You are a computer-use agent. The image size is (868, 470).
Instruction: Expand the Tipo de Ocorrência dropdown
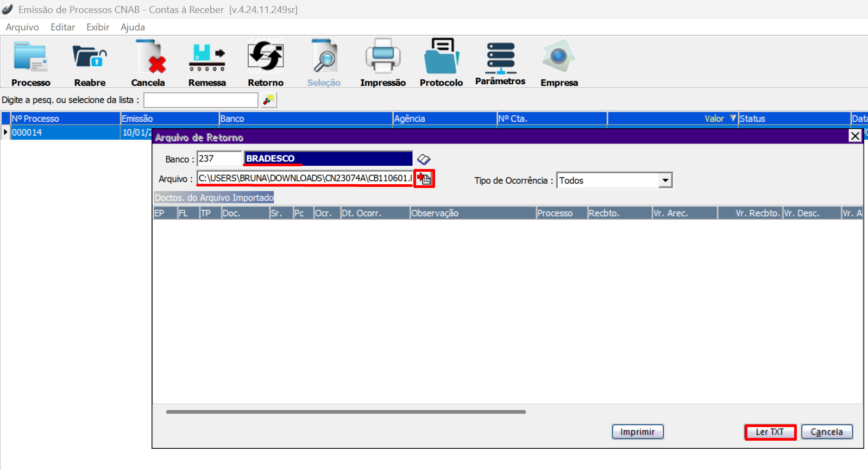[x=665, y=180]
